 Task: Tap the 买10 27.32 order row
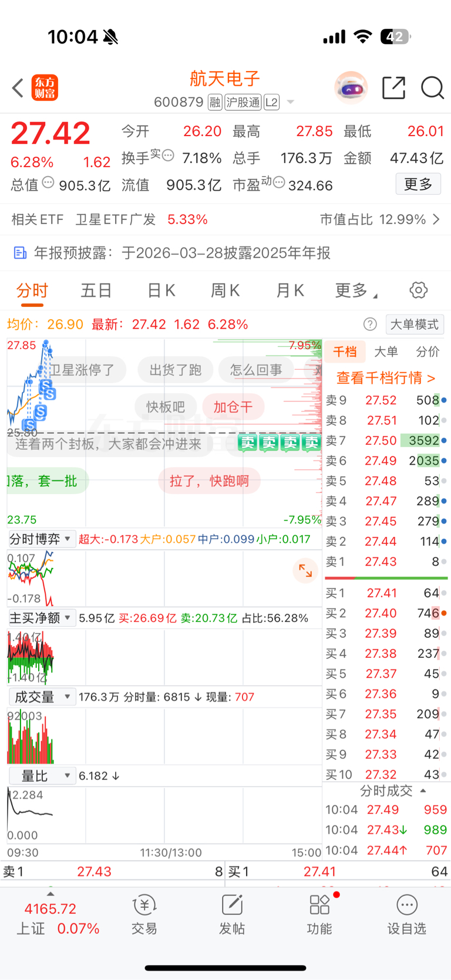tap(386, 774)
